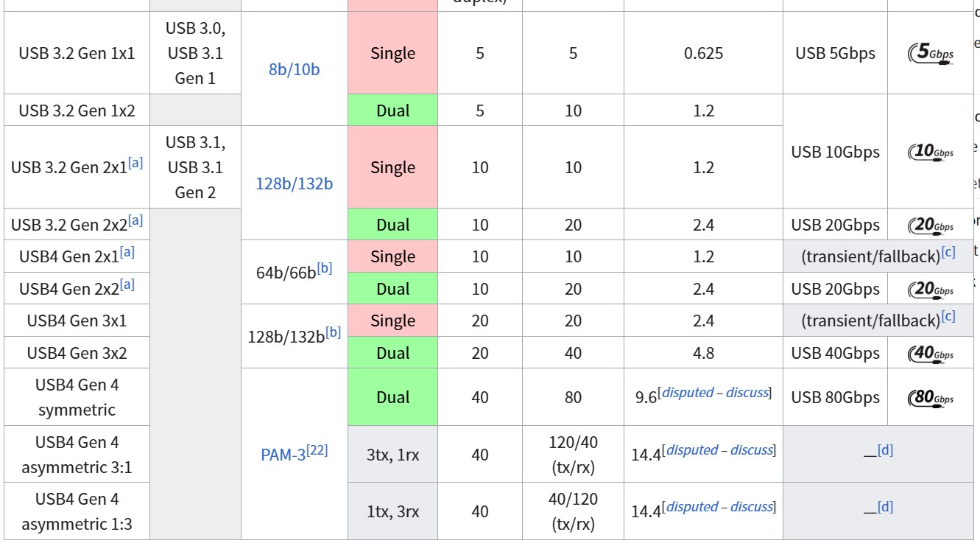Screen dimensions: 980x546
Task: Click the 'USB4 Gen 3x1' row header
Action: click(x=77, y=321)
